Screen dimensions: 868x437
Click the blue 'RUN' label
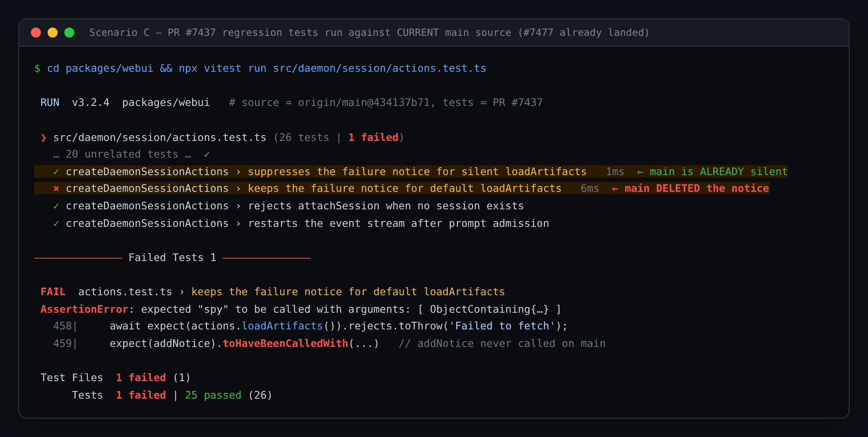(50, 103)
